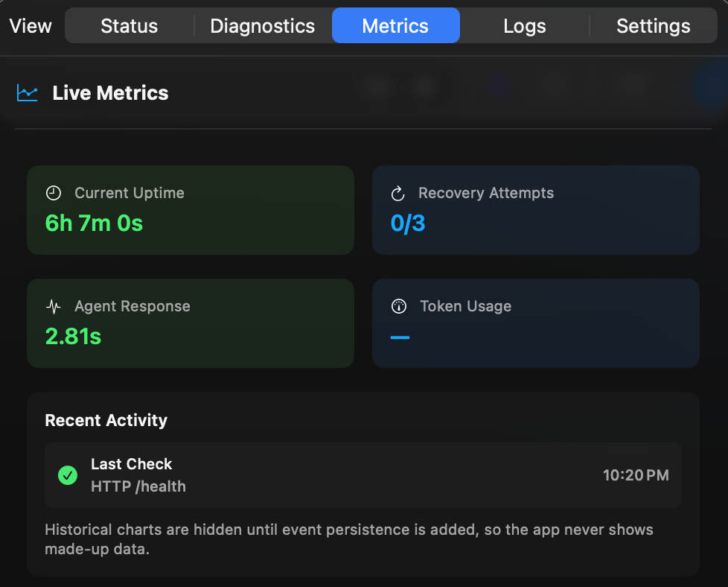Click the info icon on Token Usage card
The image size is (728, 587).
(x=397, y=305)
